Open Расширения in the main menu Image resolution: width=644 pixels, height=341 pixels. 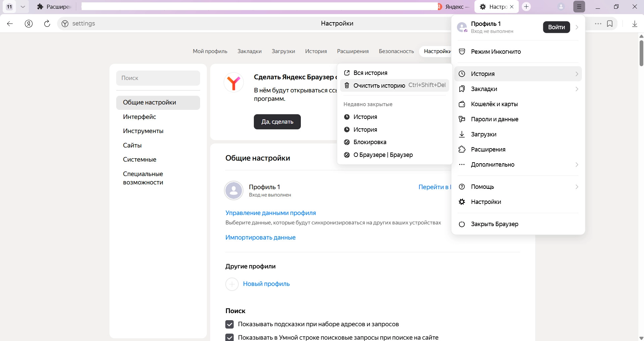[518, 150]
